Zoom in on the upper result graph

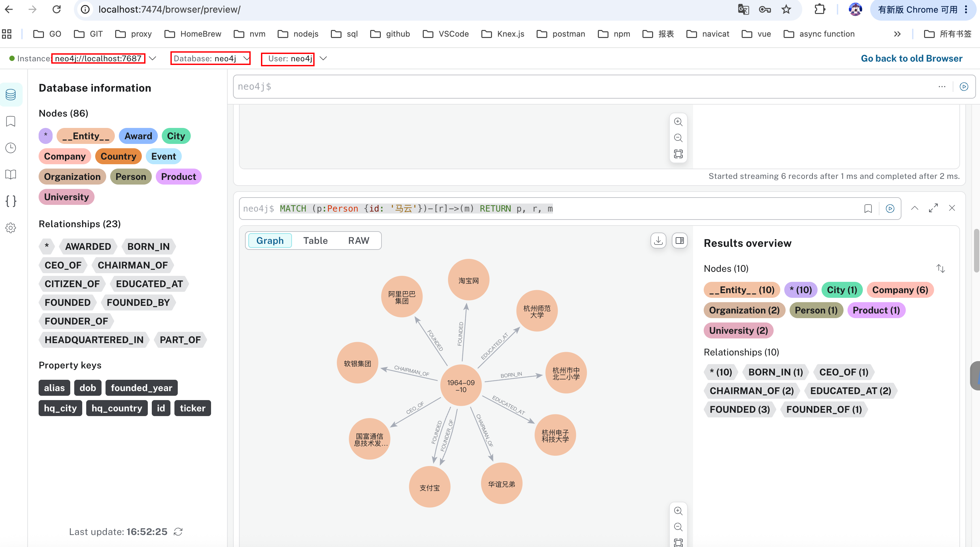[678, 122]
